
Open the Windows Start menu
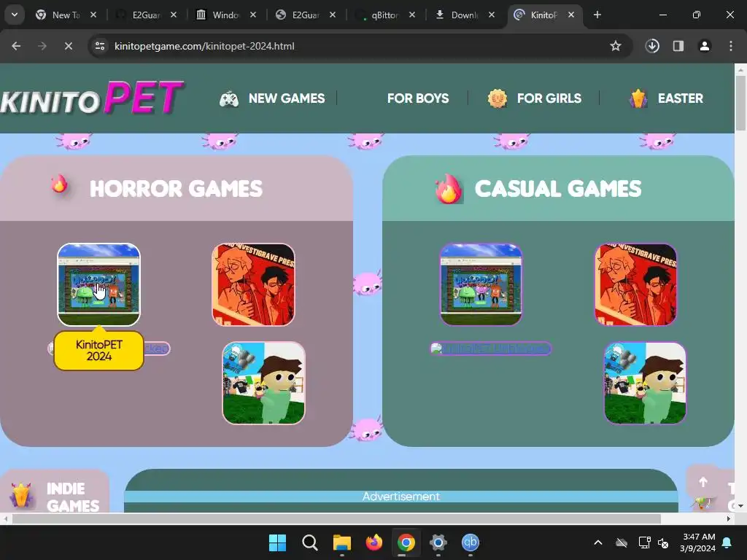pyautogui.click(x=277, y=542)
